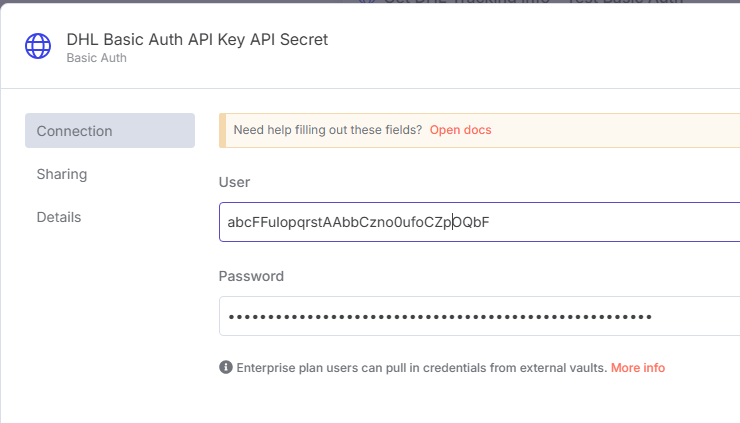Open docs link in help banner

pos(460,130)
